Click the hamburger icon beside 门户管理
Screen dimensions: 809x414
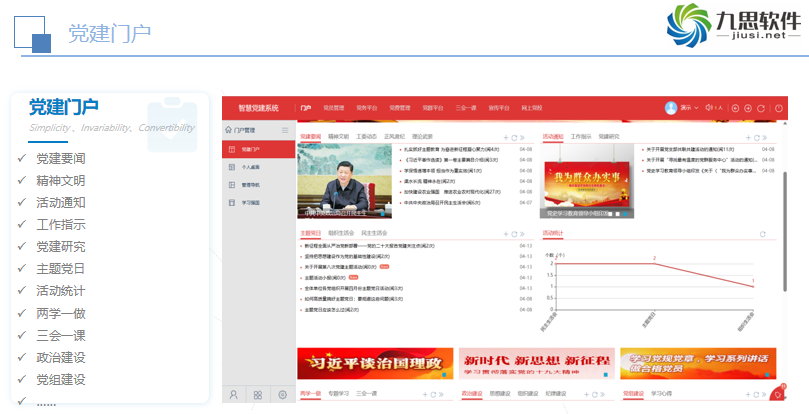coord(285,131)
